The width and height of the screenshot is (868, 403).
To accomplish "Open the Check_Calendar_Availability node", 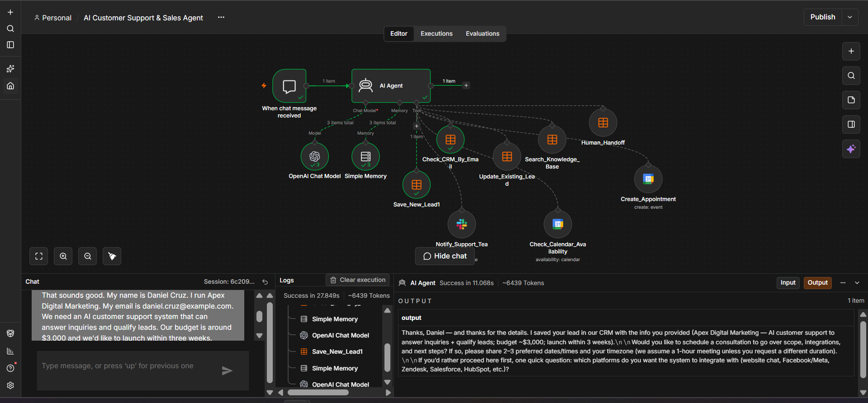I will click(x=558, y=224).
